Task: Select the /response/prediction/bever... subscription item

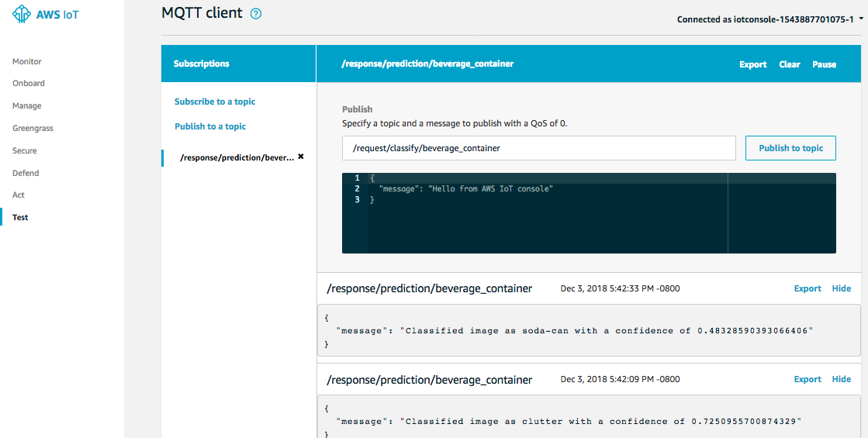Action: (x=237, y=157)
